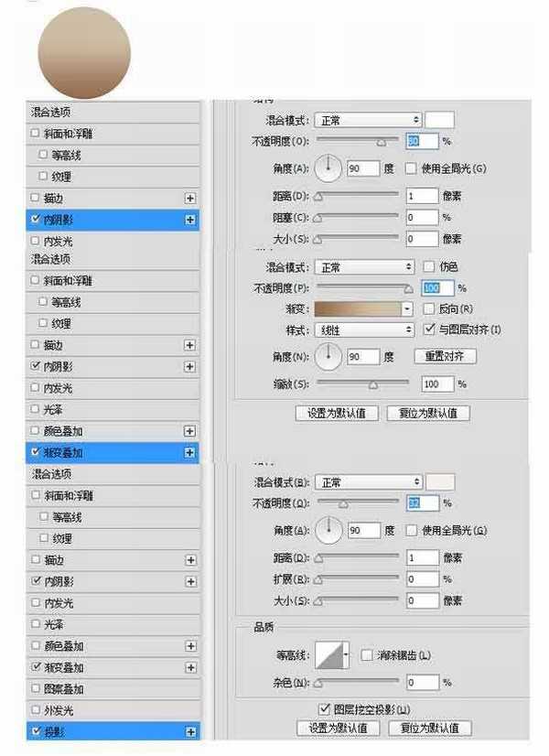Toggle the 反向 reverse checkbox
The height and width of the screenshot is (756, 549).
(429, 309)
